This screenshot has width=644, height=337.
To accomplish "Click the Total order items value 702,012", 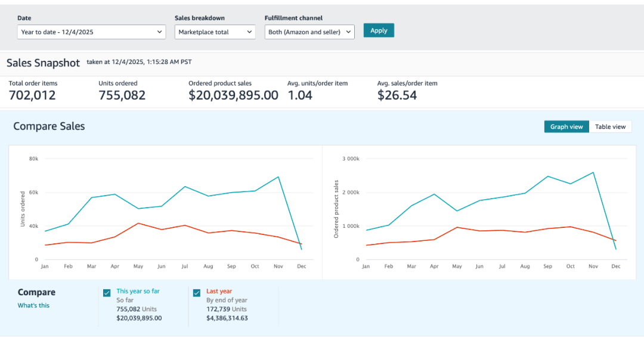I will tap(32, 95).
